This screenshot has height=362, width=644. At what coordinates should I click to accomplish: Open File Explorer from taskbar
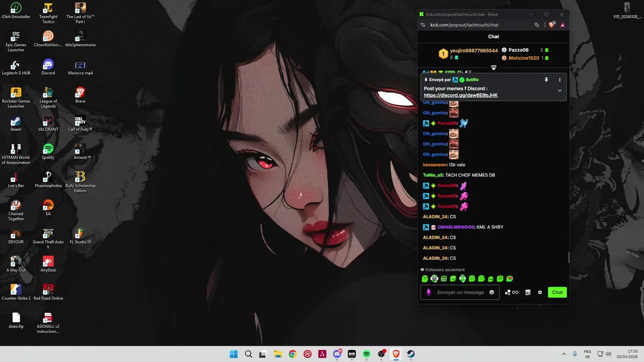[278, 354]
